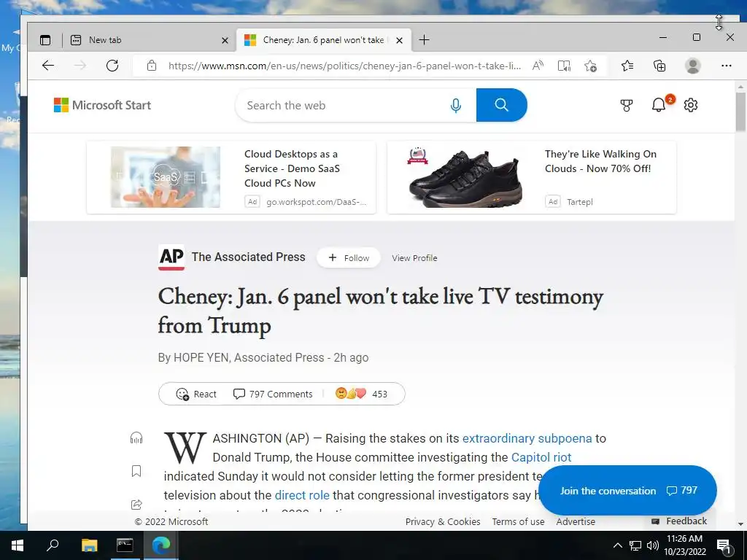Open the tab actions menu icon
747x560 pixels.
tap(45, 40)
